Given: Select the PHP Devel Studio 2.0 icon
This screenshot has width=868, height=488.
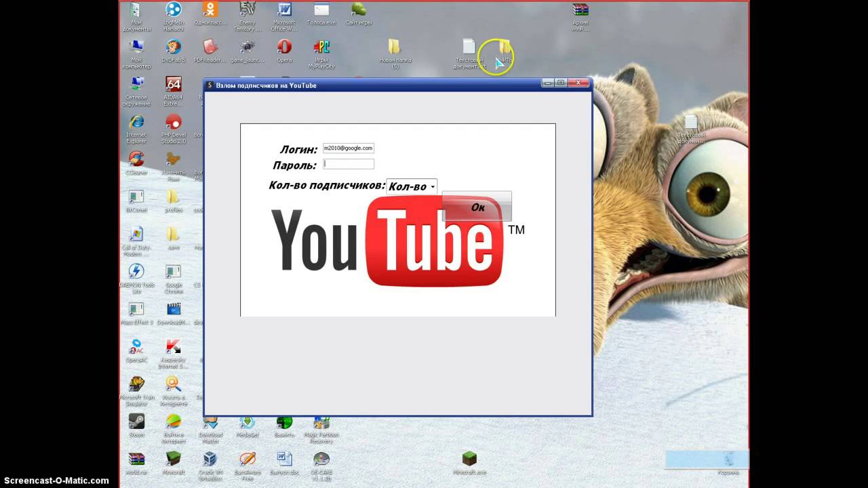Looking at the screenshot, I should pyautogui.click(x=174, y=129).
